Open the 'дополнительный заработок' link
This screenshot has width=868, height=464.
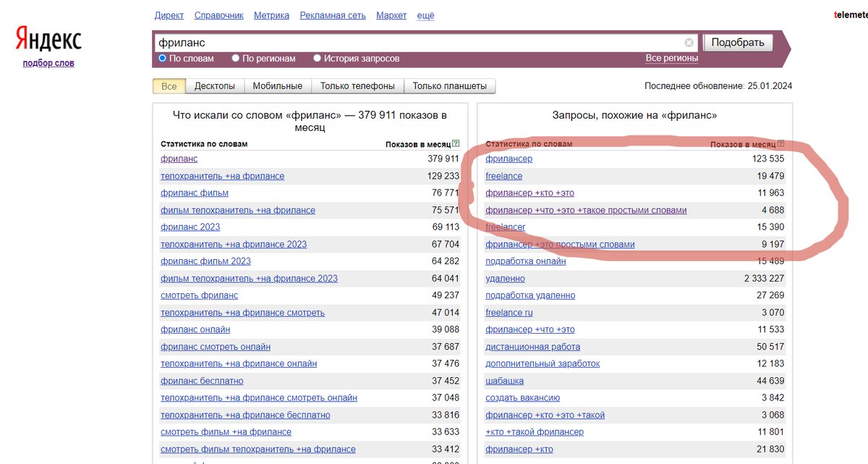point(542,363)
